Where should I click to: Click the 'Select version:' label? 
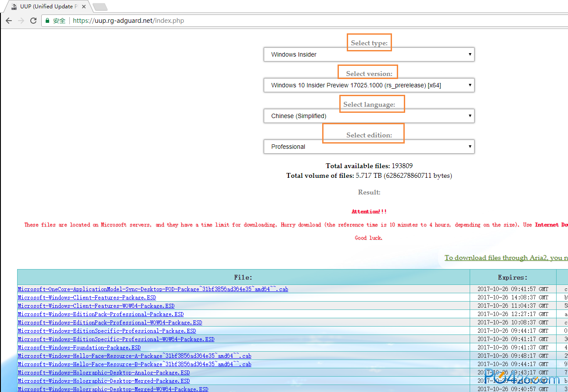(369, 74)
